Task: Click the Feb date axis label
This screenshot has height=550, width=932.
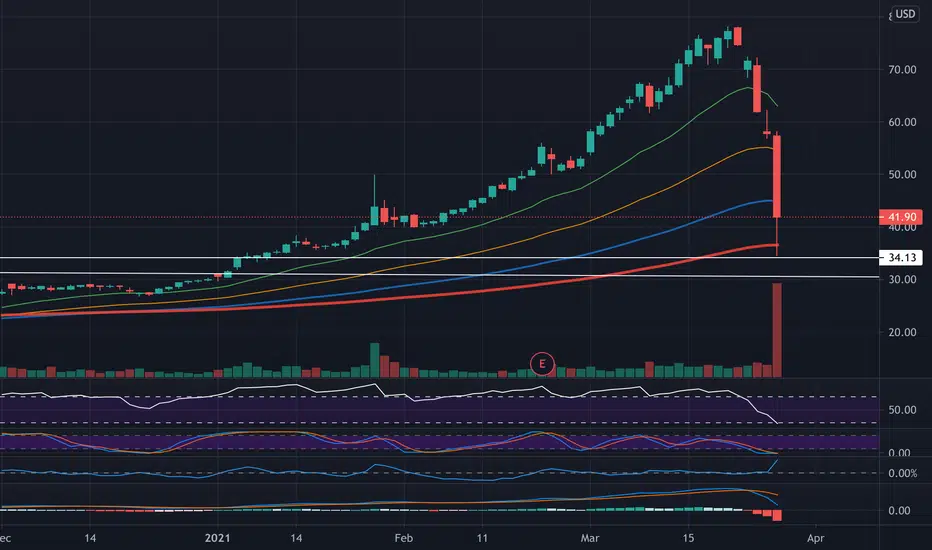Action: pos(403,538)
